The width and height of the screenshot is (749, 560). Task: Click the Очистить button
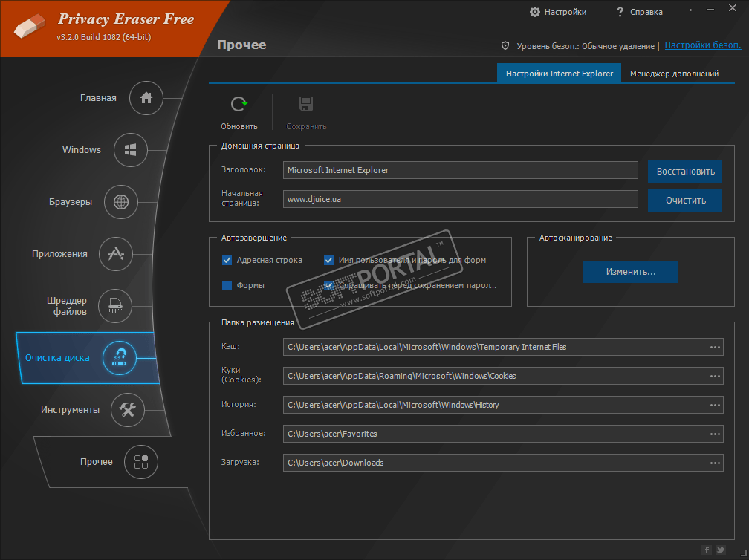685,201
